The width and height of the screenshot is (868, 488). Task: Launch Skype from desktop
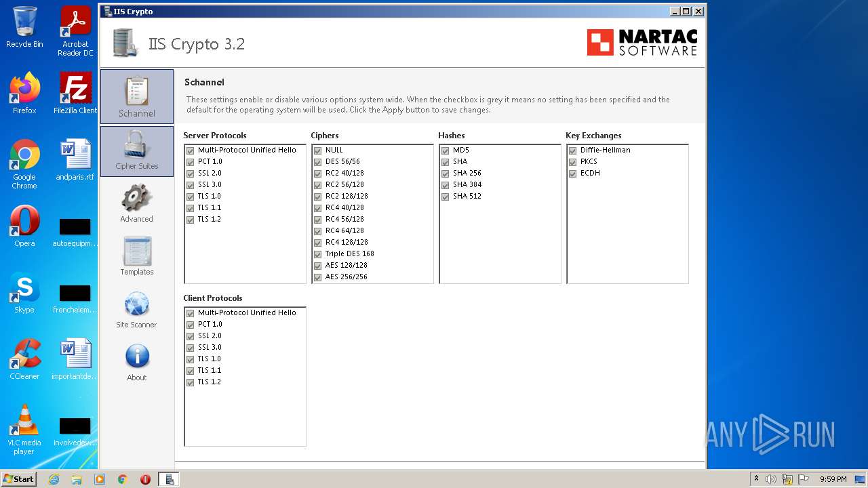(24, 293)
